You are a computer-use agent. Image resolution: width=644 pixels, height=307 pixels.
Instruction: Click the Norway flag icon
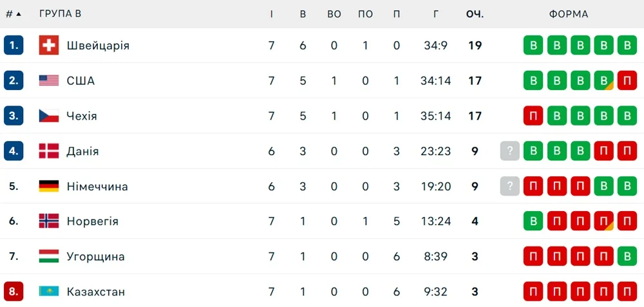click(x=49, y=221)
